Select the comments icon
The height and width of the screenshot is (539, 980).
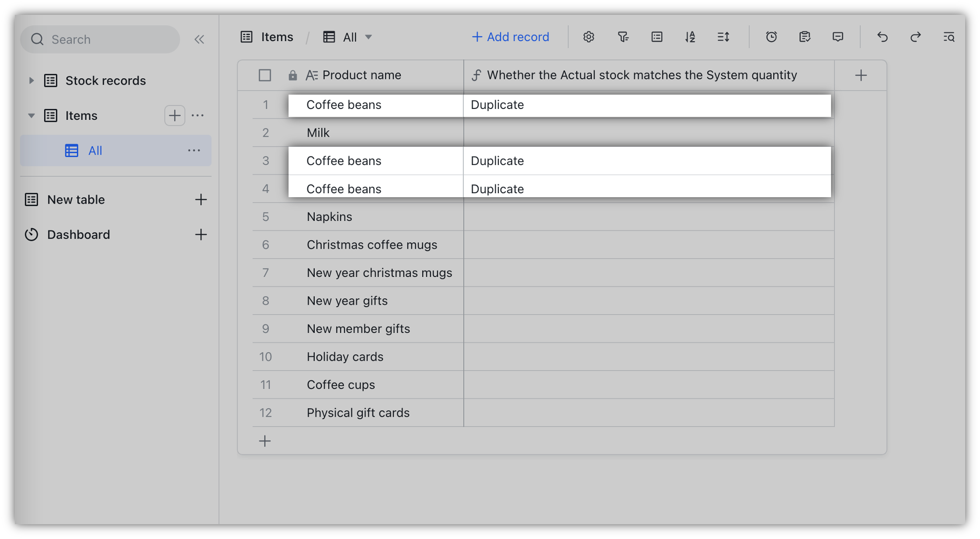coord(837,37)
